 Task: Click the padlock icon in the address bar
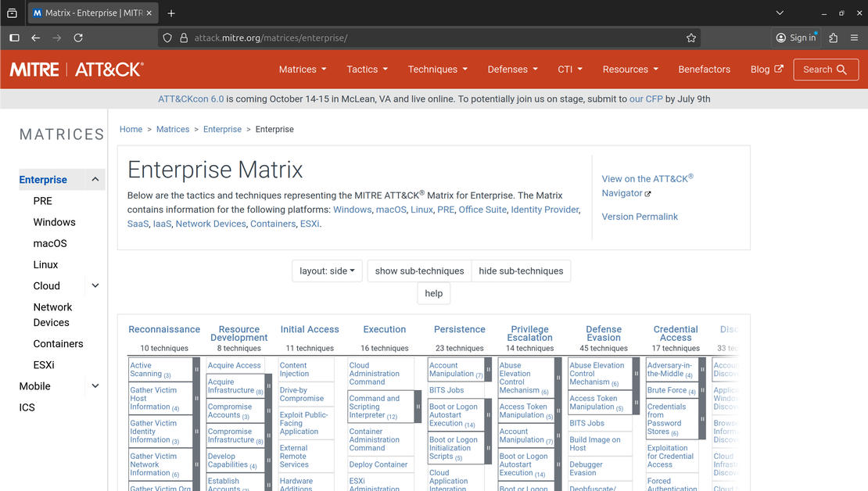pyautogui.click(x=182, y=37)
